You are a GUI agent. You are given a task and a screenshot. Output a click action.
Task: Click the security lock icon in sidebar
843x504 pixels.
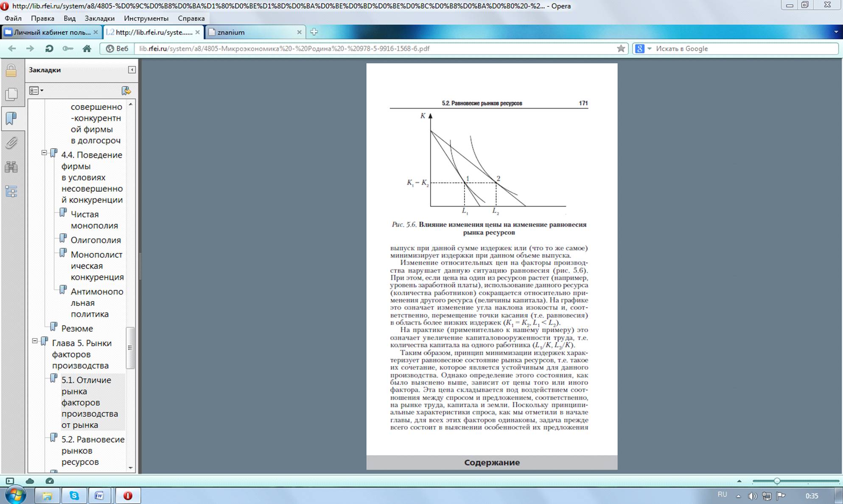11,70
